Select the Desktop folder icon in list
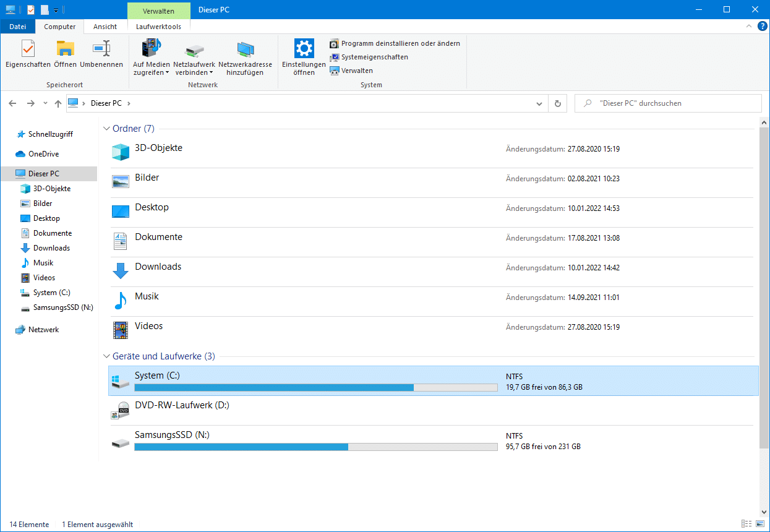The width and height of the screenshot is (770, 532). [x=121, y=211]
